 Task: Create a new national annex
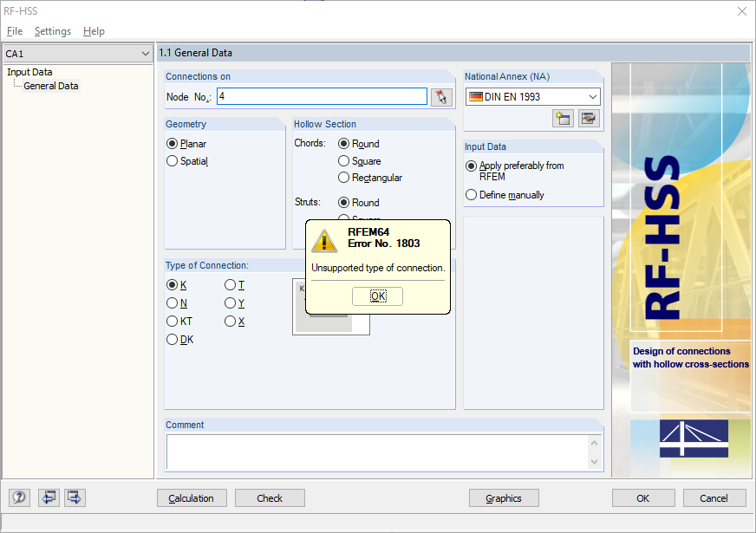562,118
